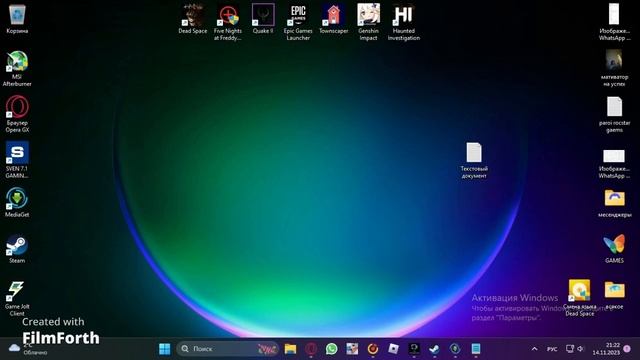Select the Opera GX browser shortcut

click(x=17, y=114)
